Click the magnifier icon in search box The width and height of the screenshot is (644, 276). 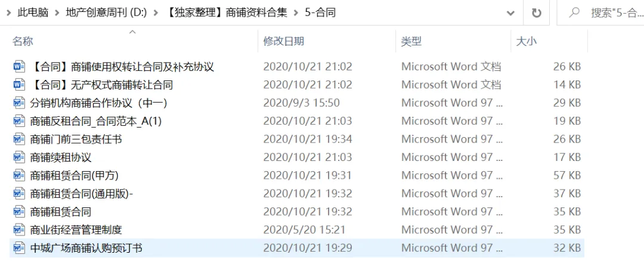575,13
